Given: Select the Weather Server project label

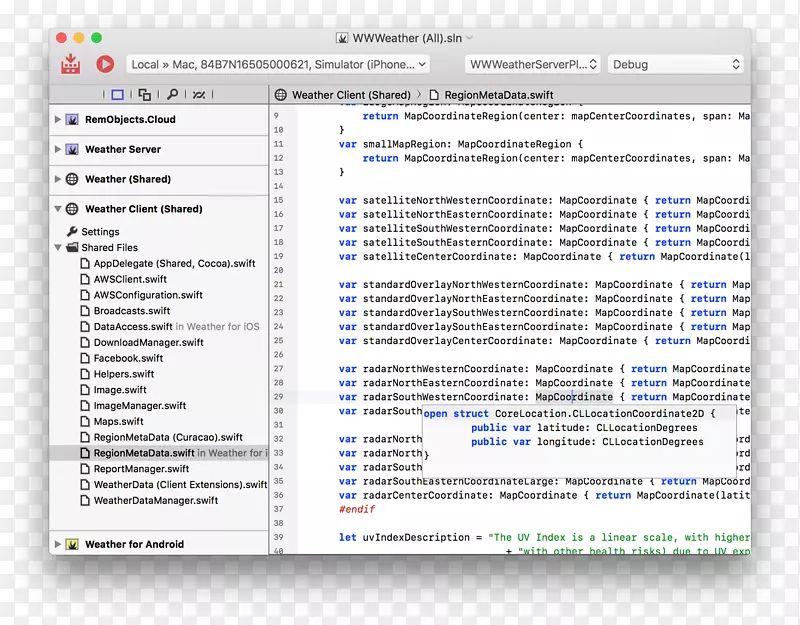Looking at the screenshot, I should [x=123, y=149].
